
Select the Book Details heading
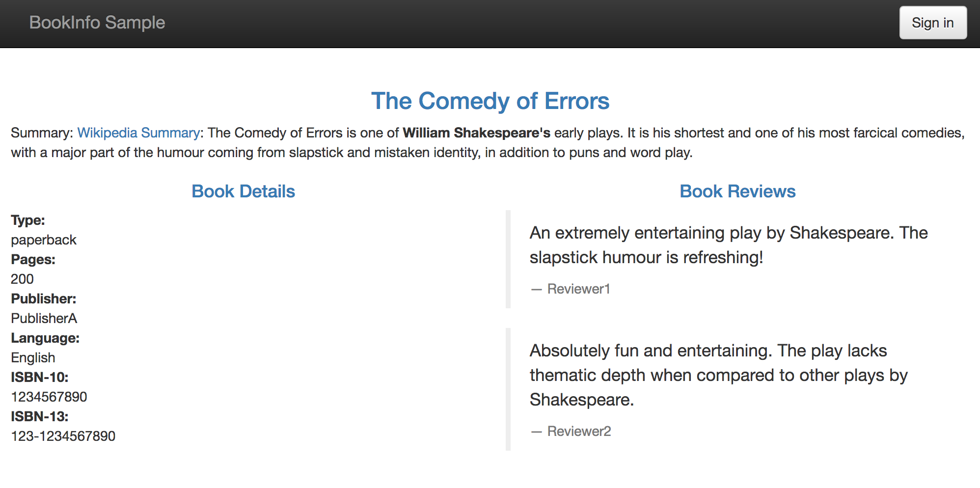click(x=243, y=191)
